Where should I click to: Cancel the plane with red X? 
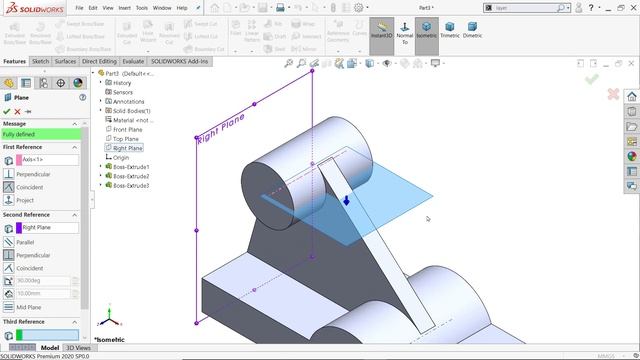(x=17, y=111)
